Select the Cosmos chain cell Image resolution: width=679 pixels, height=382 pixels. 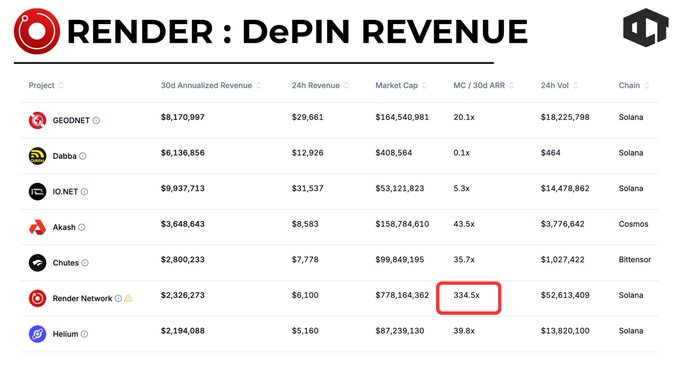point(634,224)
